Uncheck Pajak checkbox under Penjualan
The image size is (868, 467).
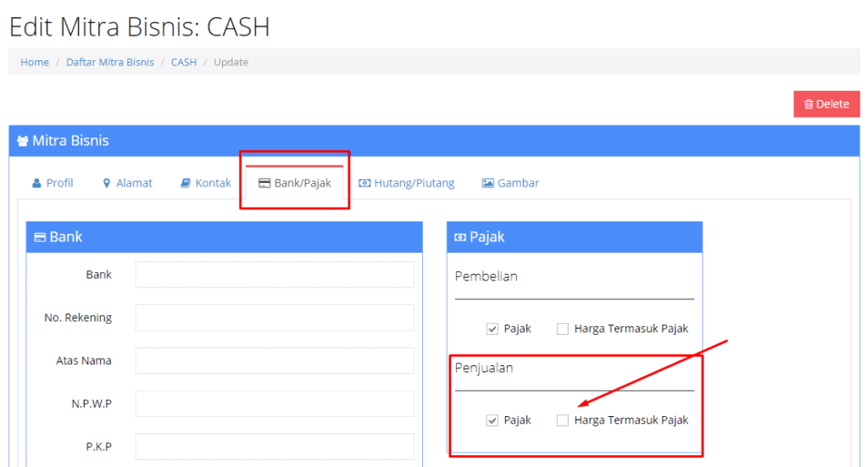click(492, 420)
